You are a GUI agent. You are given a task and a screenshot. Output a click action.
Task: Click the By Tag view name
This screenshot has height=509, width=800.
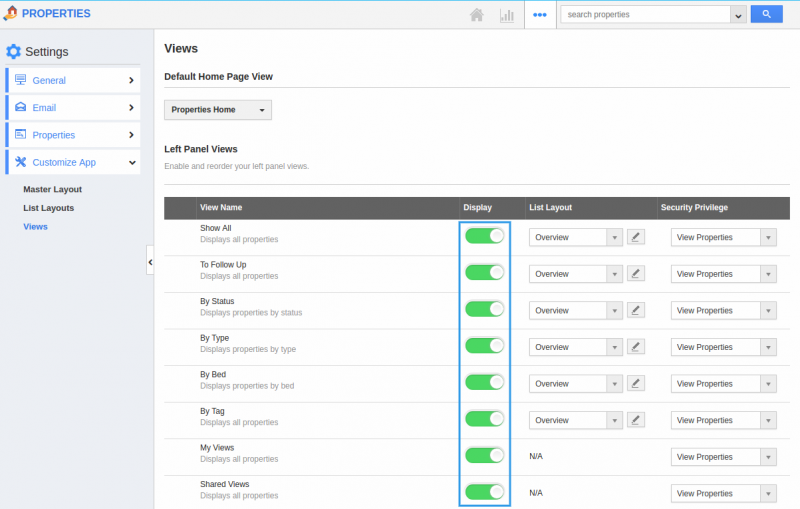coord(212,411)
